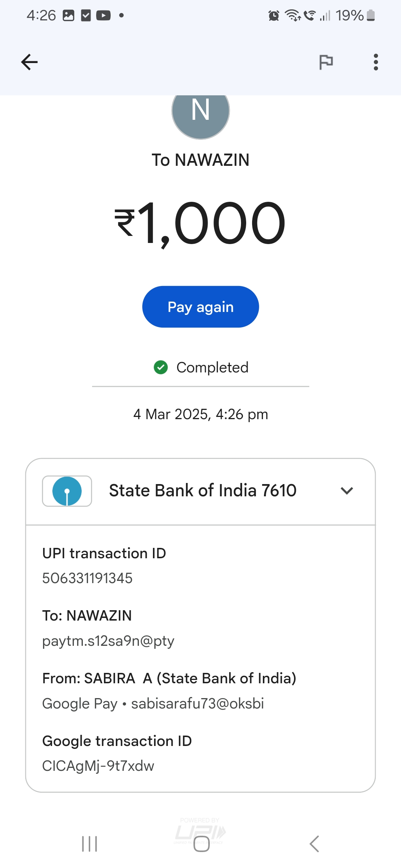The width and height of the screenshot is (401, 868).
Task: Tap the Android navigation back chevron
Action: click(x=314, y=844)
